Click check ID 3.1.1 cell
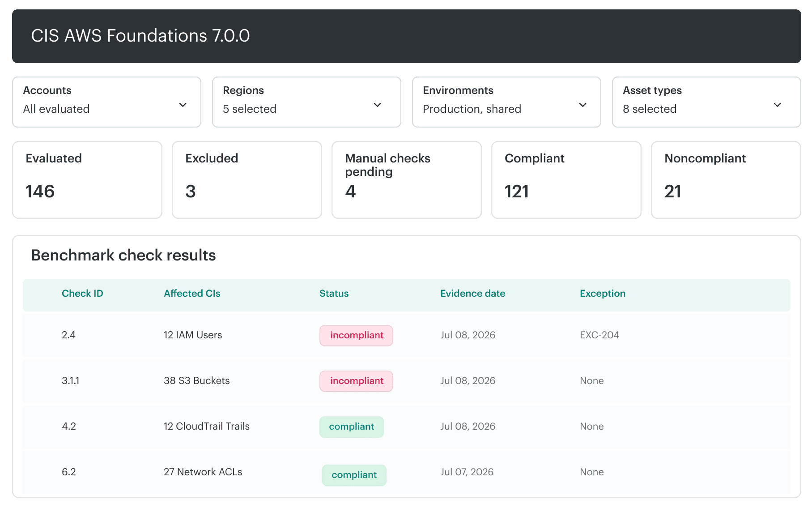The width and height of the screenshot is (812, 529). pos(70,381)
